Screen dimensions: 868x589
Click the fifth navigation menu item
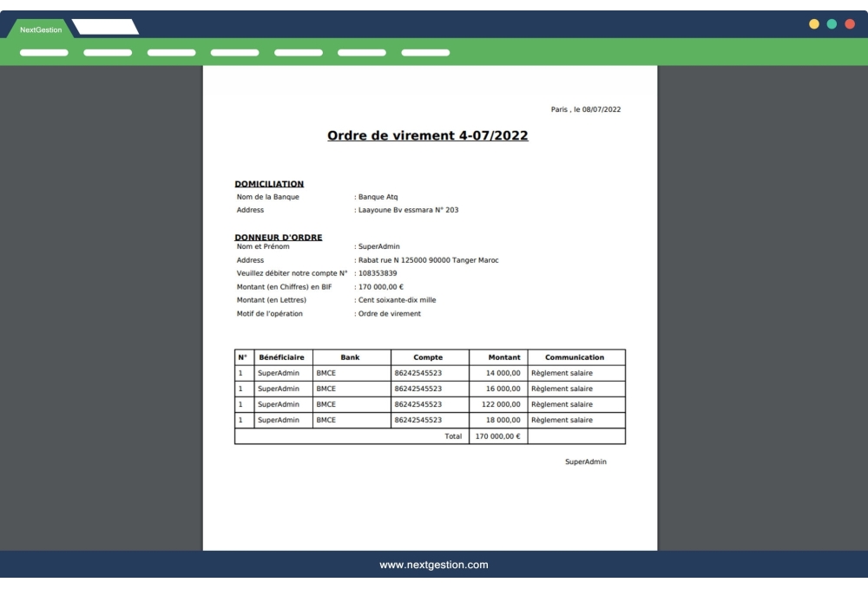tap(298, 52)
